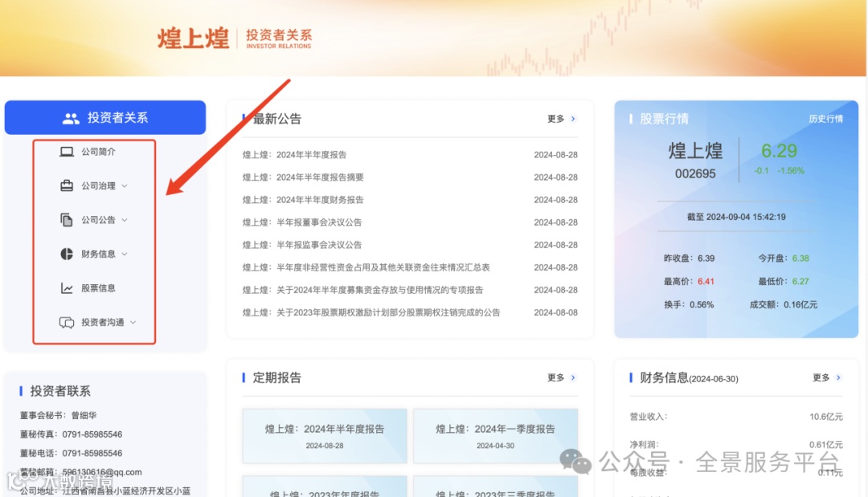Viewport: 868px width, 497px height.
Task: Click 更多 in 最新公告 section
Action: click(x=556, y=119)
